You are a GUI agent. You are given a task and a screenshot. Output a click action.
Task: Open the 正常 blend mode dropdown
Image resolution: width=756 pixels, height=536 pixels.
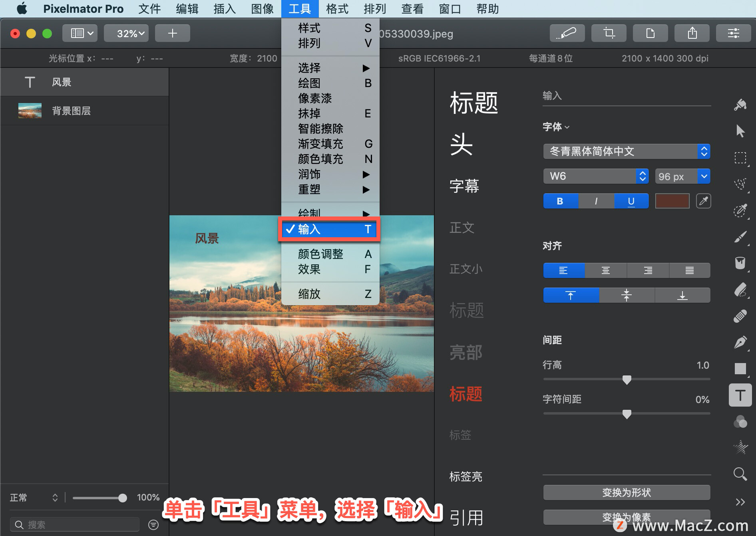click(x=34, y=498)
